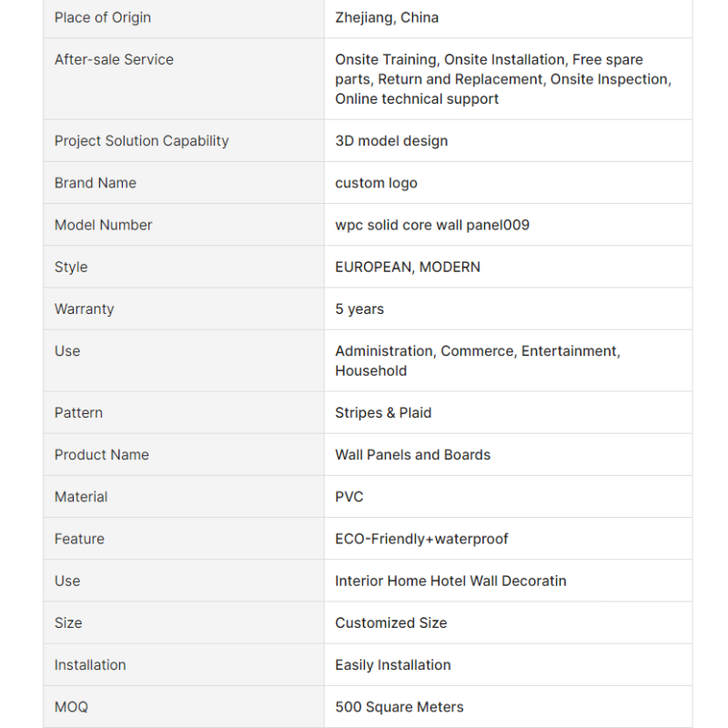Select "Interior Home Hotel Wall Decoratin" text
This screenshot has height=728, width=728.
(x=450, y=581)
